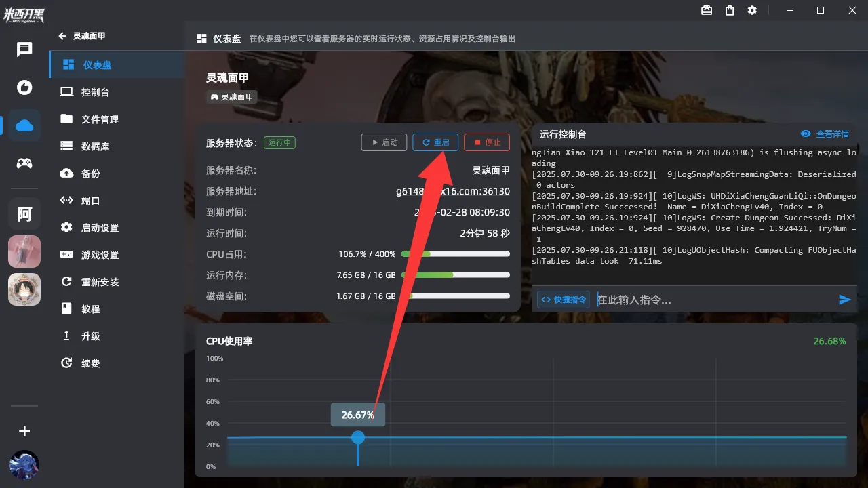
Task: Open 文件管理 file manager menu item
Action: click(x=117, y=119)
